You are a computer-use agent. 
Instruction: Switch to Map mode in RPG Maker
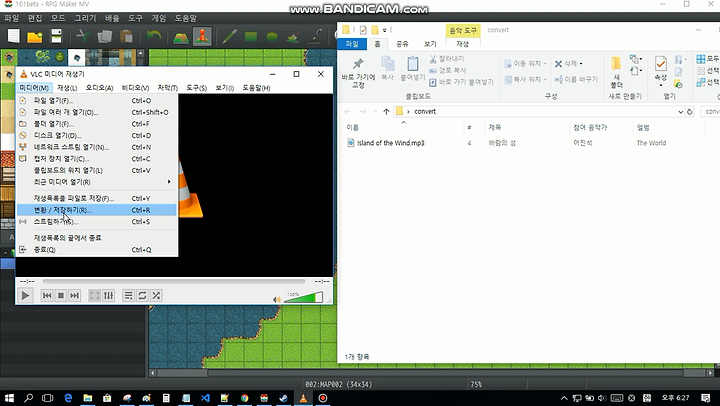pos(181,36)
